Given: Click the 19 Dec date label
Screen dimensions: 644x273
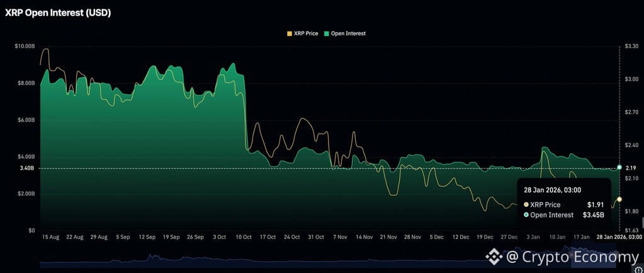Looking at the screenshot, I should point(485,238).
